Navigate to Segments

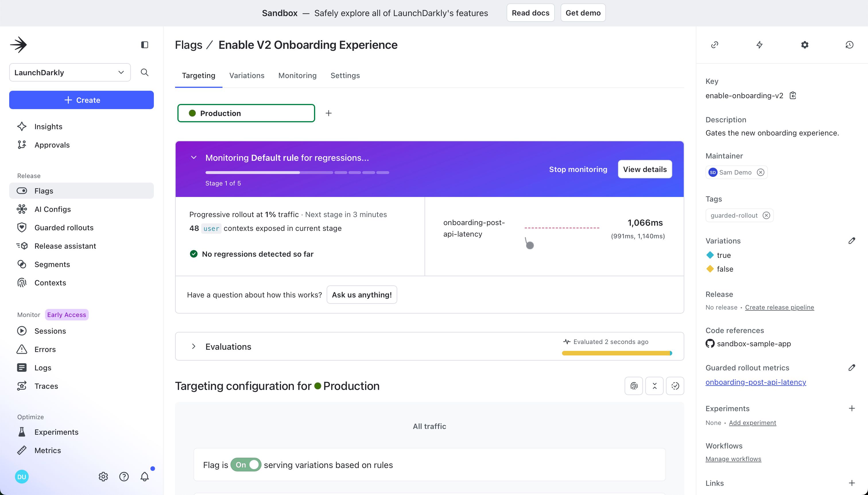click(81, 264)
